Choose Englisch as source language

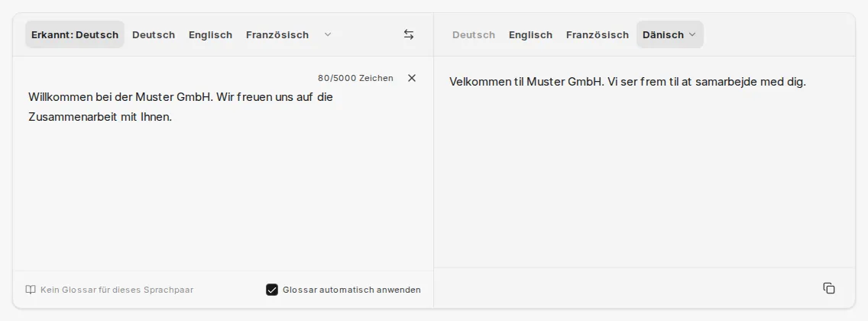click(x=210, y=34)
